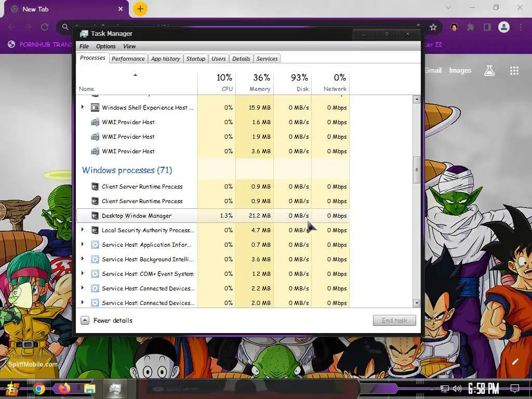Open the Windows Start menu button
532x399 pixels.
[x=12, y=389]
